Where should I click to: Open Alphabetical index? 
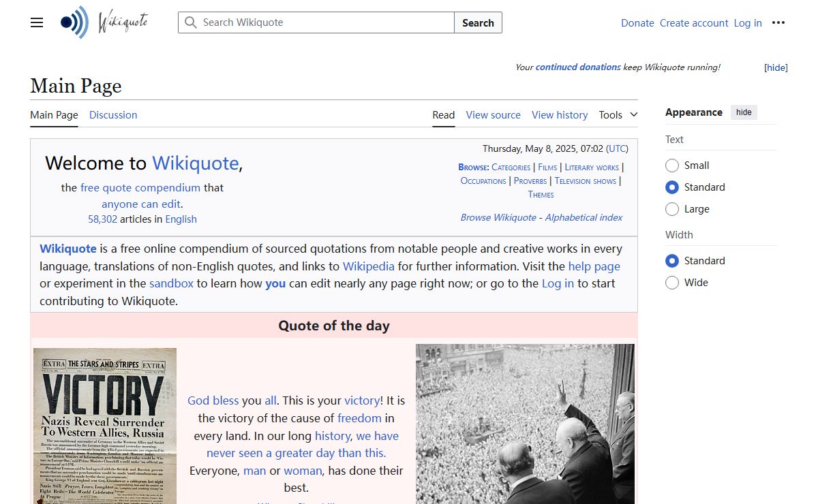coord(584,217)
